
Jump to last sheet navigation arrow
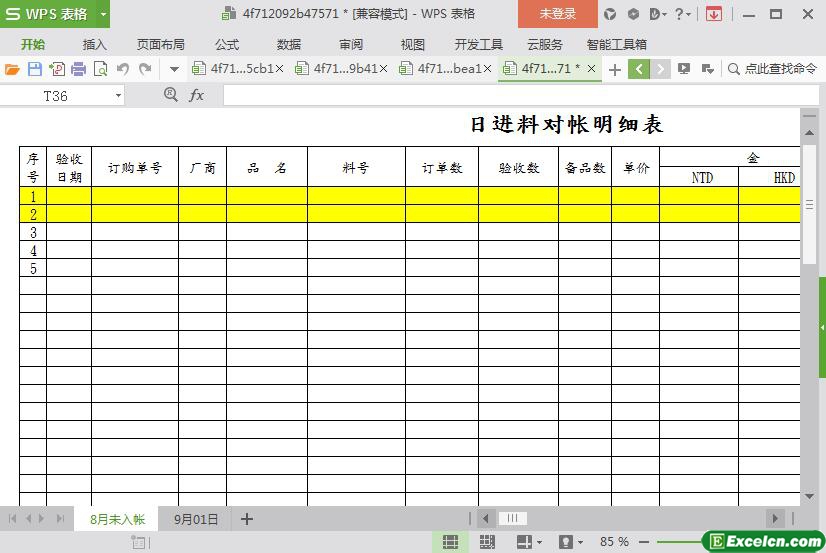point(60,519)
